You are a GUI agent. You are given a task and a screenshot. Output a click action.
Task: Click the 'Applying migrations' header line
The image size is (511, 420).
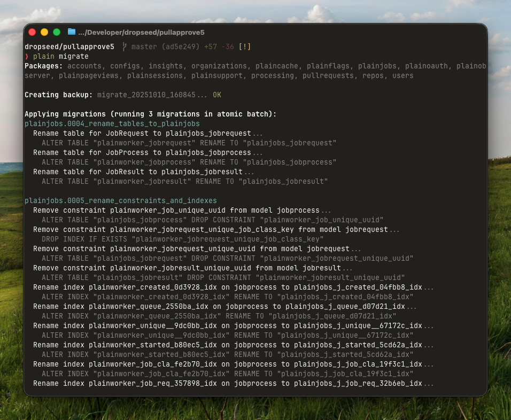point(150,114)
